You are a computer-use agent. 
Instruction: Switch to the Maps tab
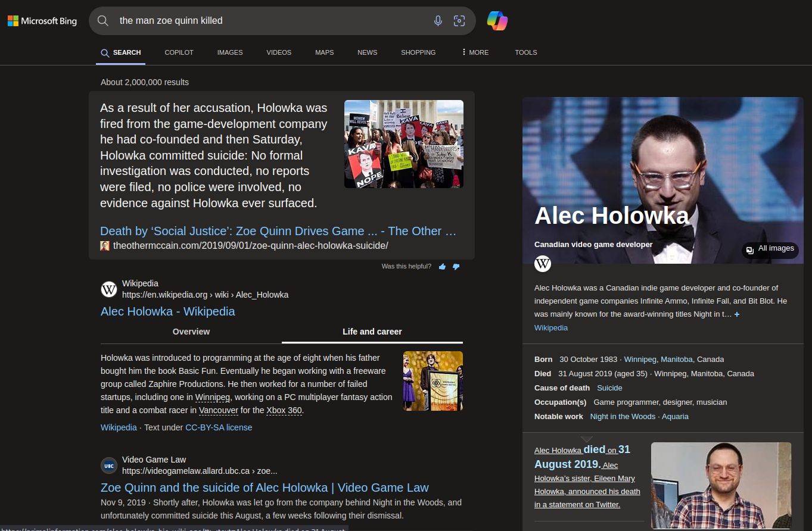click(x=324, y=52)
